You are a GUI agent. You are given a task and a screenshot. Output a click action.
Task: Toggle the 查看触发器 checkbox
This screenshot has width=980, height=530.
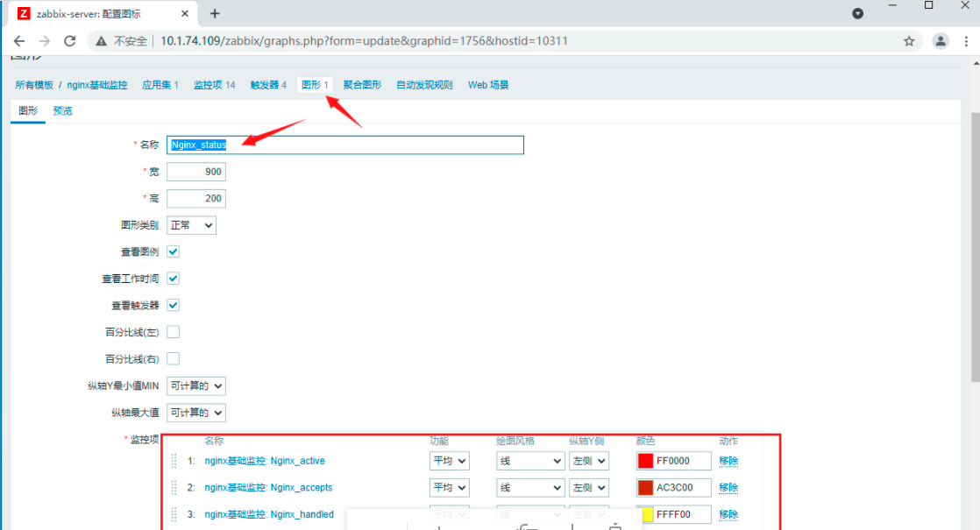click(x=174, y=305)
